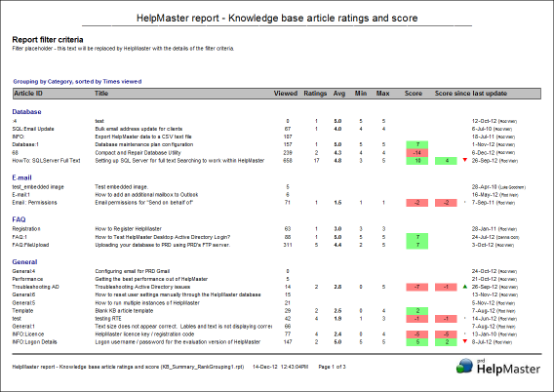554x392 pixels.
Task: Click the Performance article ID
Action: pos(27,279)
